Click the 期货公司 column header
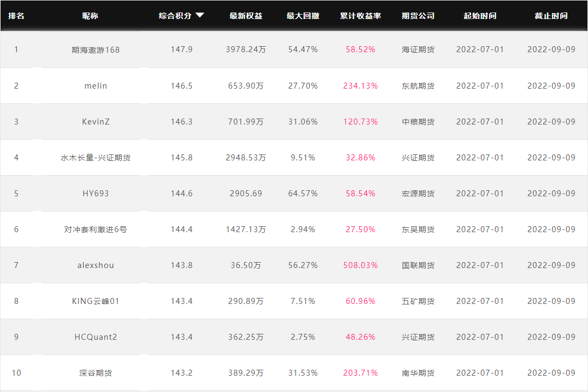Viewport: 588px width, 392px height. point(418,16)
